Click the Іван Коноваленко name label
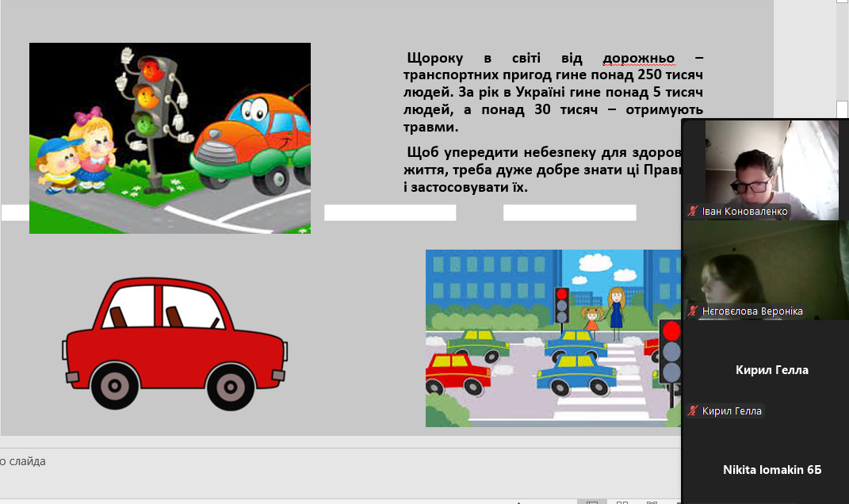The image size is (849, 504). 744,212
